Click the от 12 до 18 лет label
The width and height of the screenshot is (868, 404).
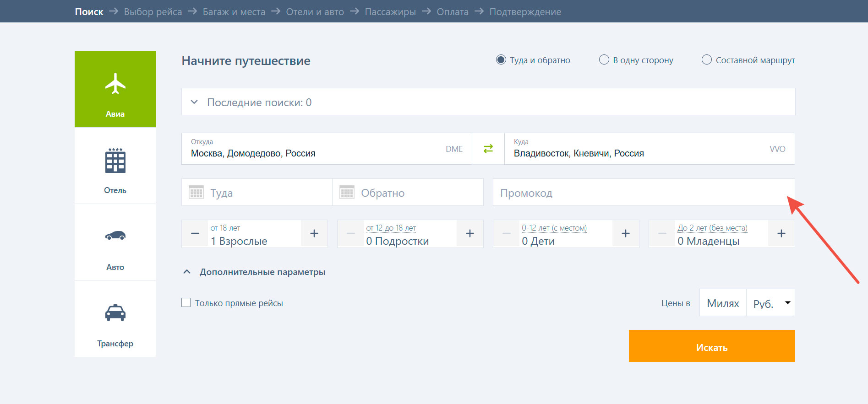pos(391,228)
